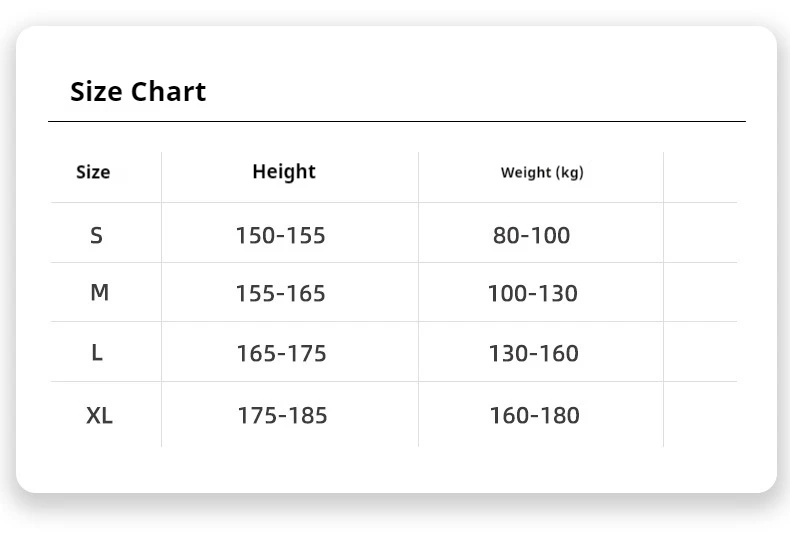Select the 155-165 height value

click(280, 294)
